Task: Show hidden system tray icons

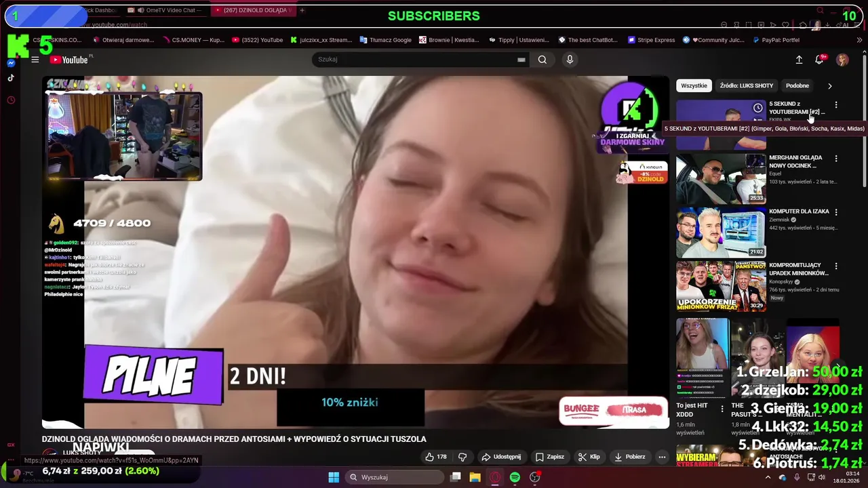Action: [x=768, y=477]
